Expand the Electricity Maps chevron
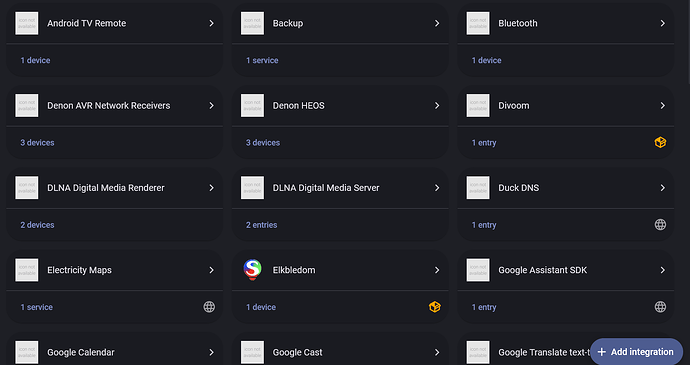The image size is (690, 365). pos(211,270)
